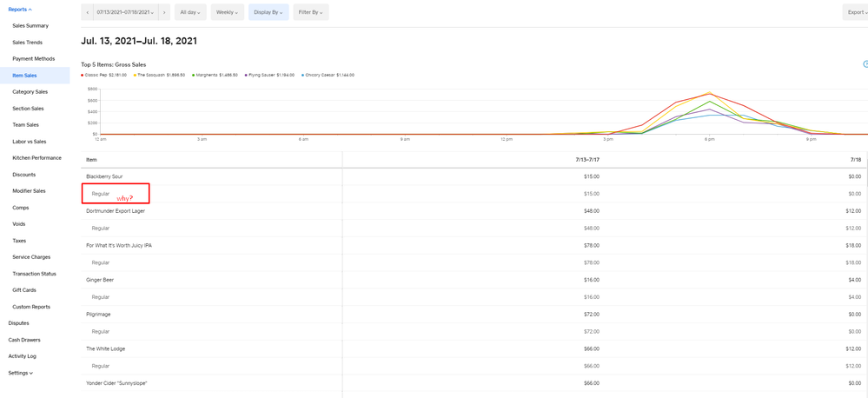Click the Export button

coord(855,12)
